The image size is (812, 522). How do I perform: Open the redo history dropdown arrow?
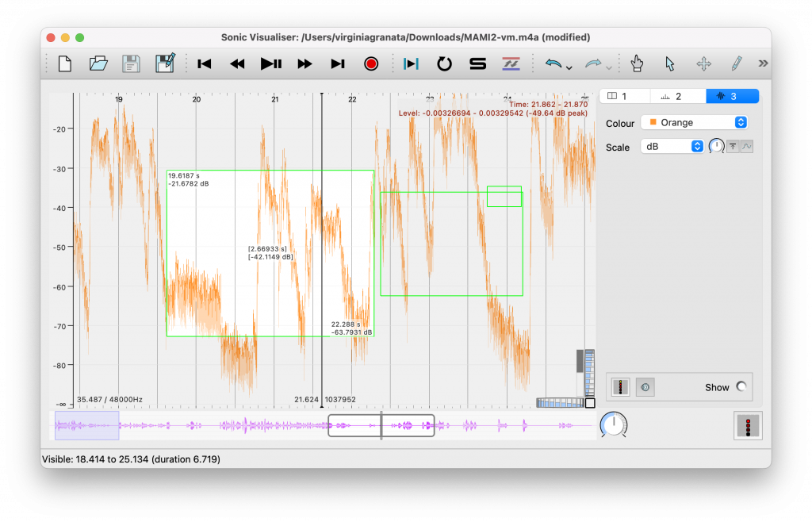609,68
